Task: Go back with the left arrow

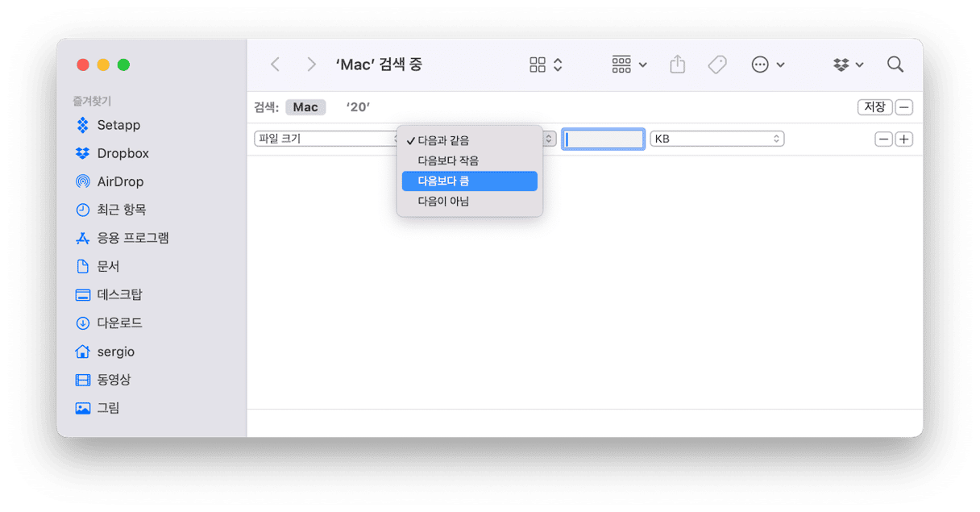Action: click(276, 65)
